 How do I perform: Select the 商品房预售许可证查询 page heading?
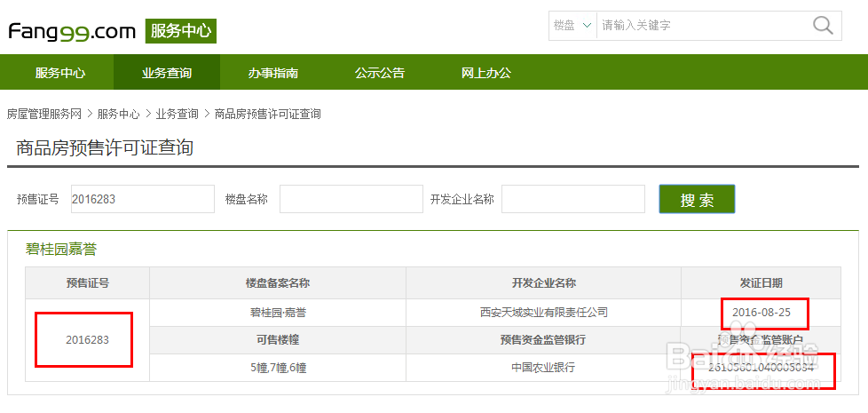[x=105, y=147]
